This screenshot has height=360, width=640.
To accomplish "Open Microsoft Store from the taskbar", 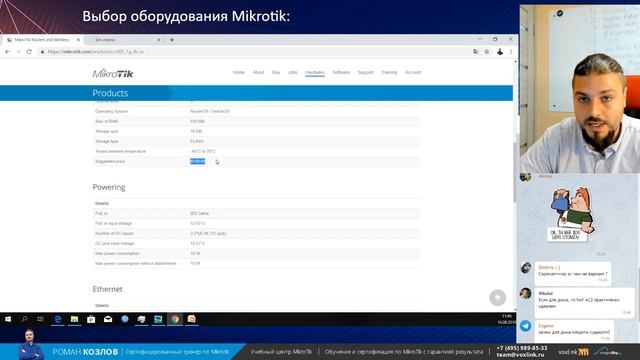I will (91, 319).
